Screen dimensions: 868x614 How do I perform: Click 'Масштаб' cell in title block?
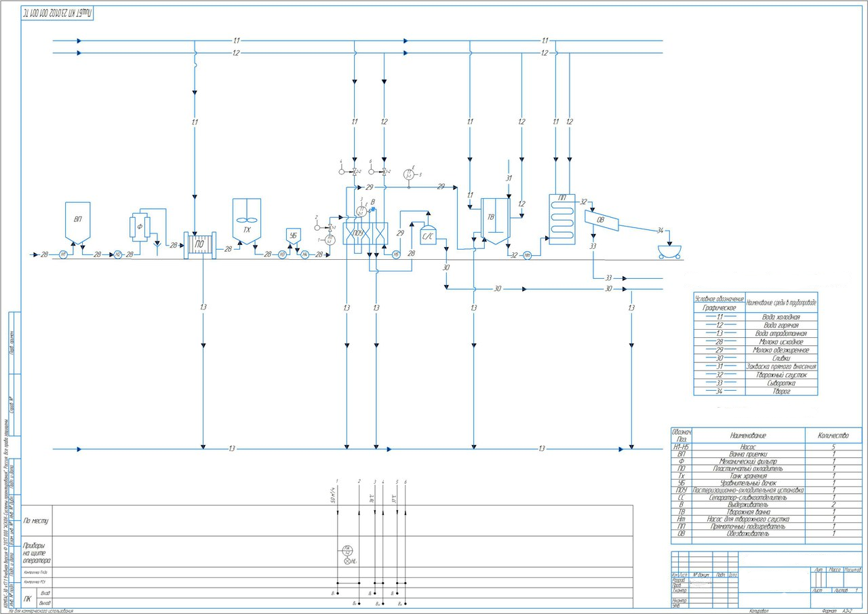tap(852, 570)
